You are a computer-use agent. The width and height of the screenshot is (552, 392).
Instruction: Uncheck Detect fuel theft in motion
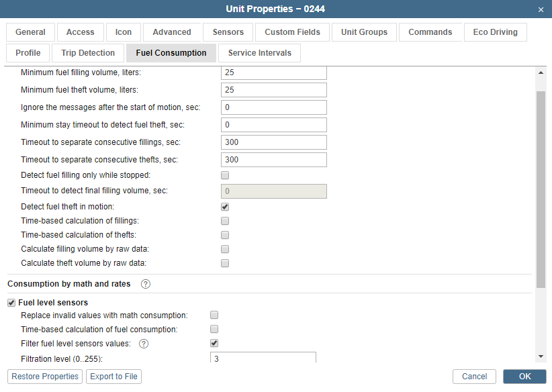point(225,207)
